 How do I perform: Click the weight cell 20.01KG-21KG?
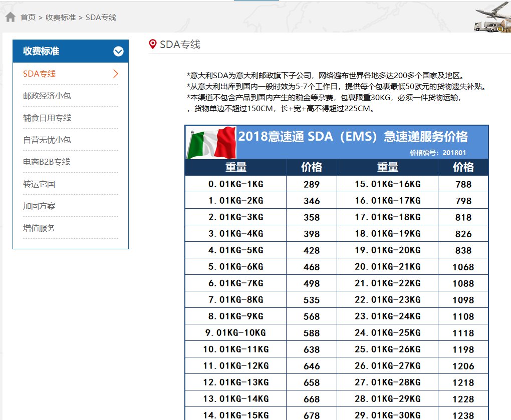point(388,267)
